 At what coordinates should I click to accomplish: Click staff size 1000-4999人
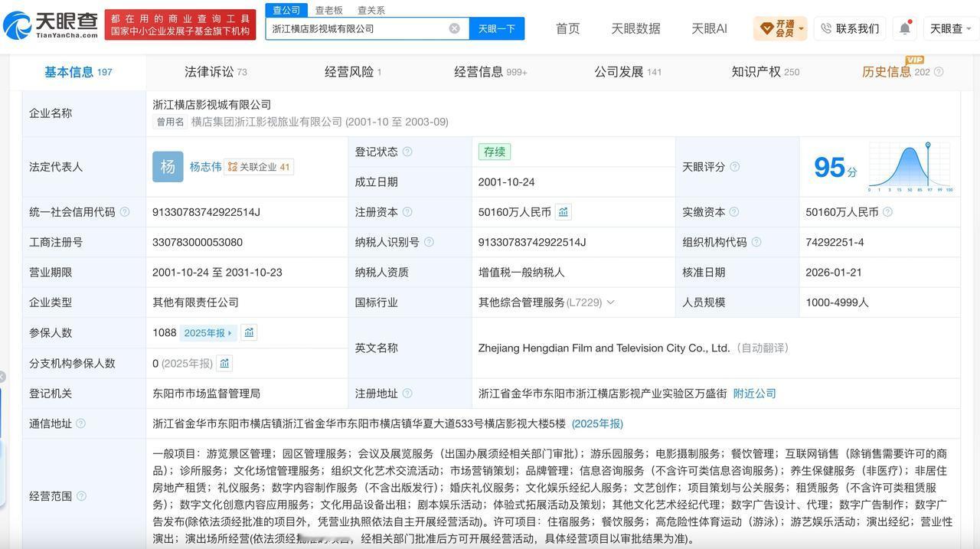tap(837, 302)
